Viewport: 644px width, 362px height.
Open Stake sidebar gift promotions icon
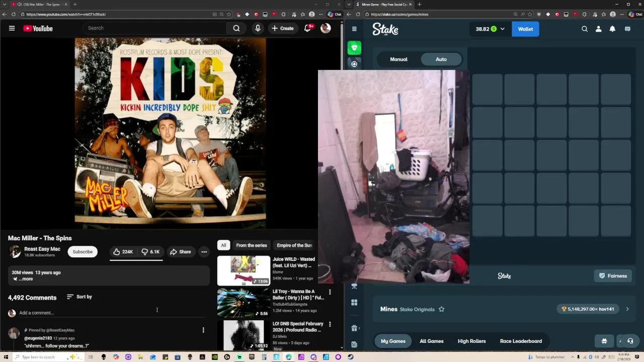coord(354,328)
